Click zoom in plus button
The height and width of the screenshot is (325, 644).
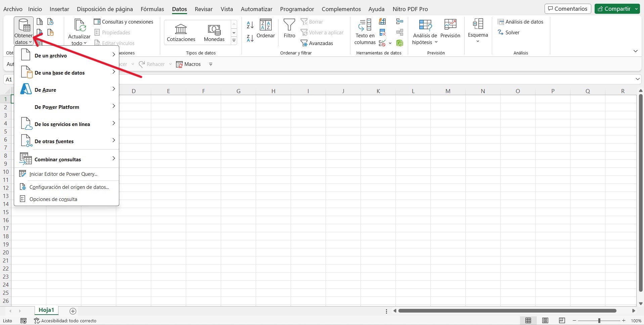pyautogui.click(x=624, y=321)
